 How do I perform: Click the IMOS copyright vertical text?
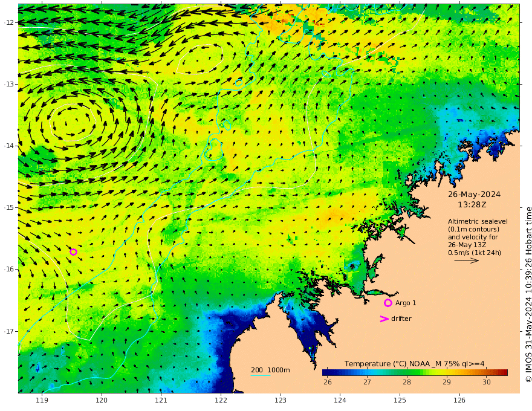(x=528, y=295)
